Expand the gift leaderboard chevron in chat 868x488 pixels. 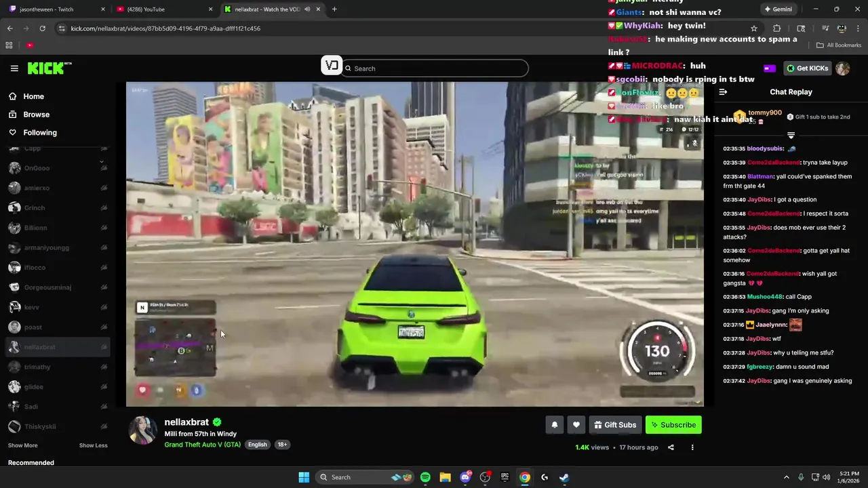click(791, 136)
